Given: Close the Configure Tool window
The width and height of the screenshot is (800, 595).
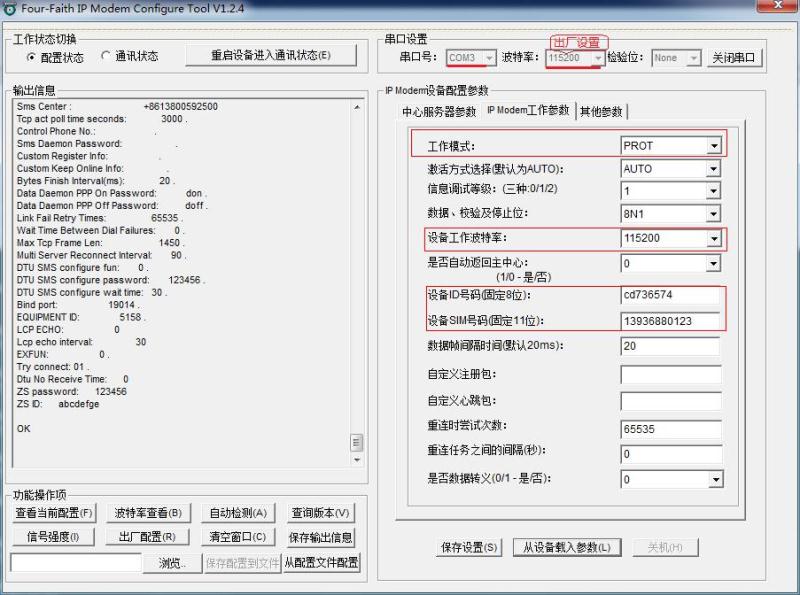Looking at the screenshot, I should pyautogui.click(x=777, y=5).
